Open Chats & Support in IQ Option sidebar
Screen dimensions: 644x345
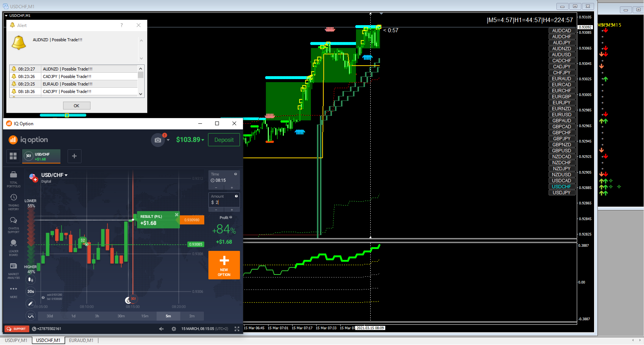(14, 225)
